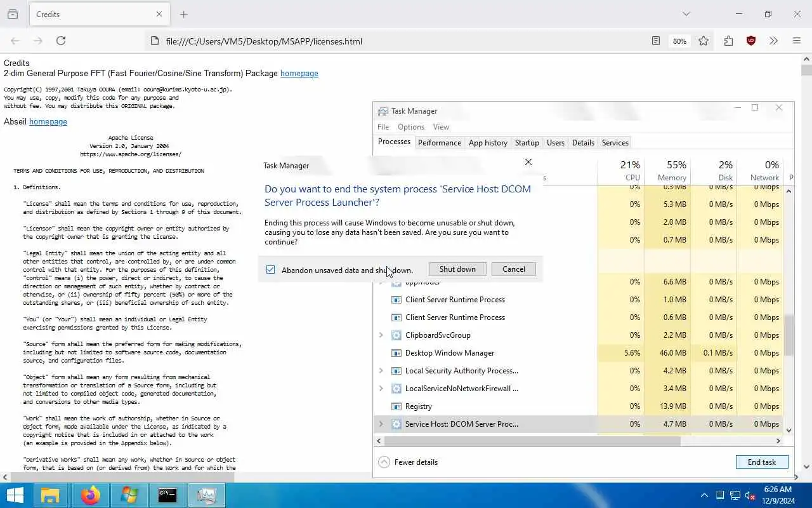Toggle Abandon unsaved data and shut down checkbox
This screenshot has width=812, height=508.
coord(271,270)
